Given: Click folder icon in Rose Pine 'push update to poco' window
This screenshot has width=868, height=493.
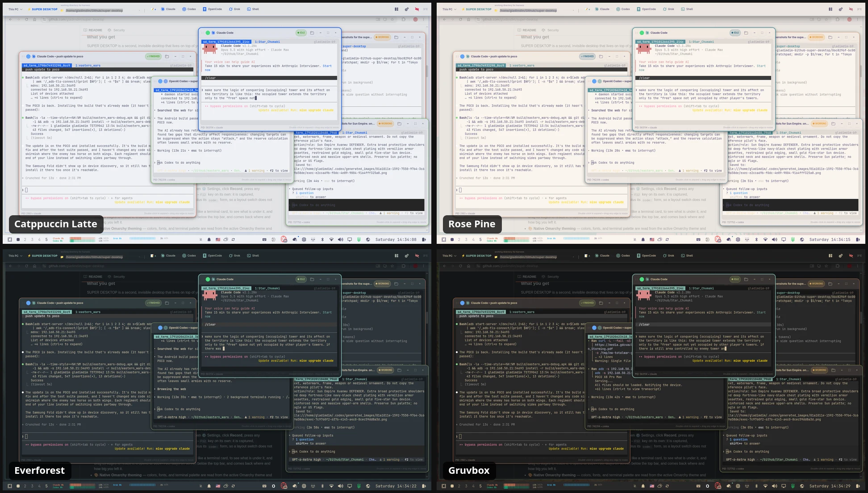Looking at the screenshot, I should pyautogui.click(x=601, y=56).
